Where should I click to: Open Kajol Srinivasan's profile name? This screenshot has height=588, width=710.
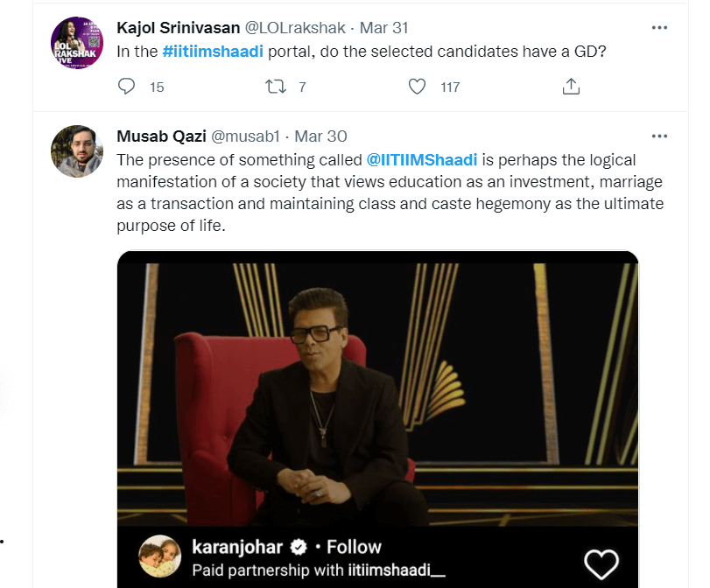point(173,28)
